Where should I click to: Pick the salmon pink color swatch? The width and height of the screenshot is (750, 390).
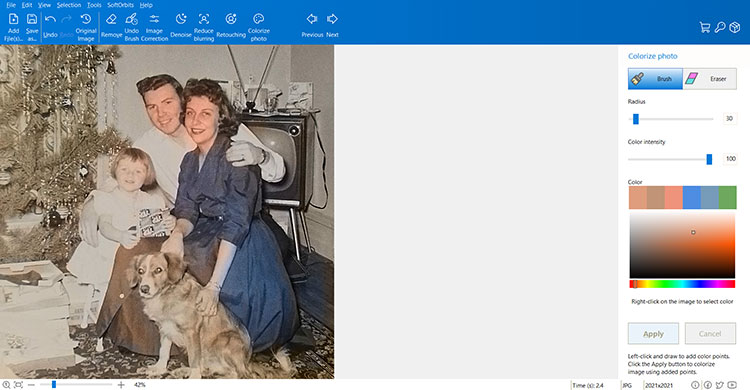(673, 198)
